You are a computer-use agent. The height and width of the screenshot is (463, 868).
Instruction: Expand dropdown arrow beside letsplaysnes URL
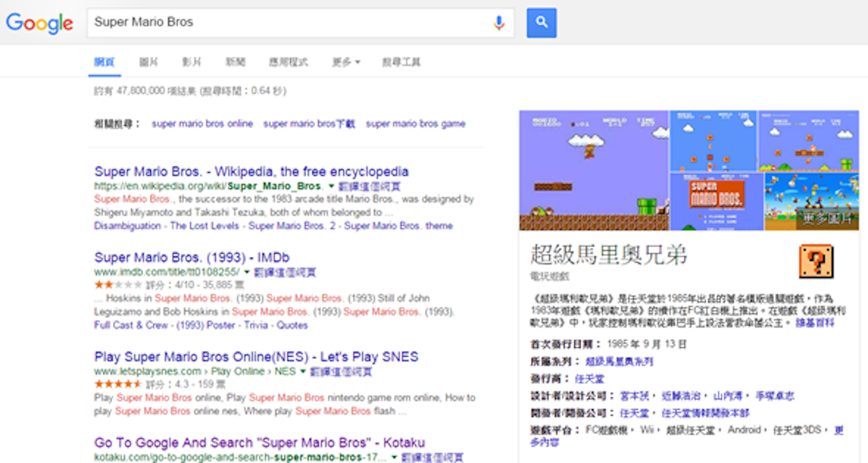[x=303, y=371]
